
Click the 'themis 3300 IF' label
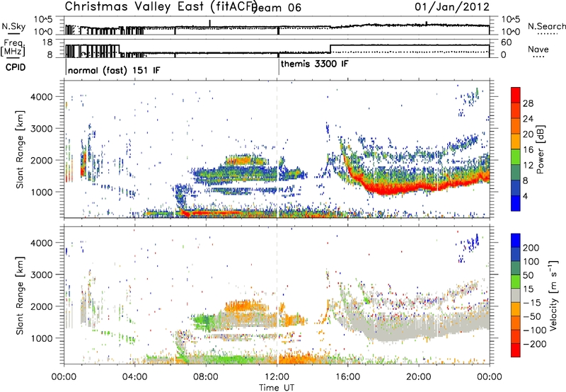[x=314, y=64]
